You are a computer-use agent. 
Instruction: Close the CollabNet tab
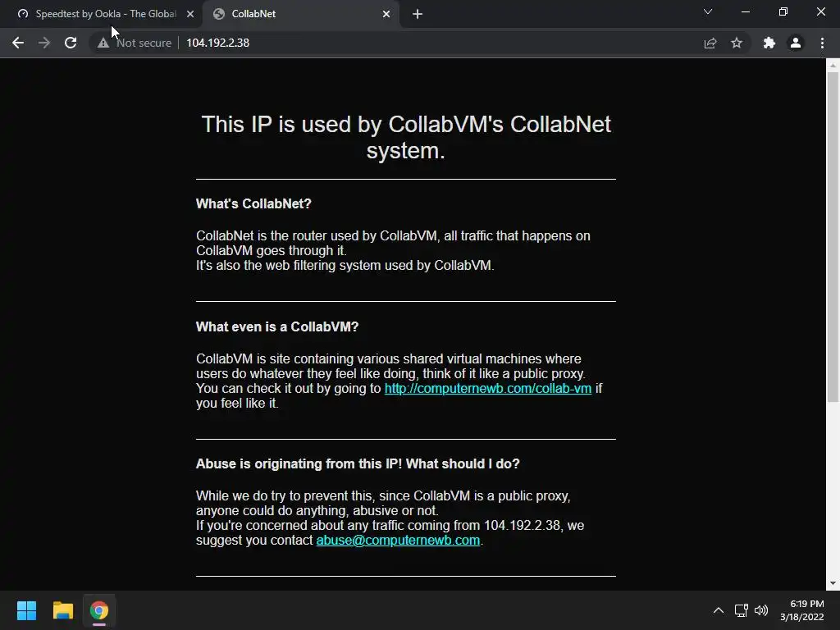pos(386,14)
